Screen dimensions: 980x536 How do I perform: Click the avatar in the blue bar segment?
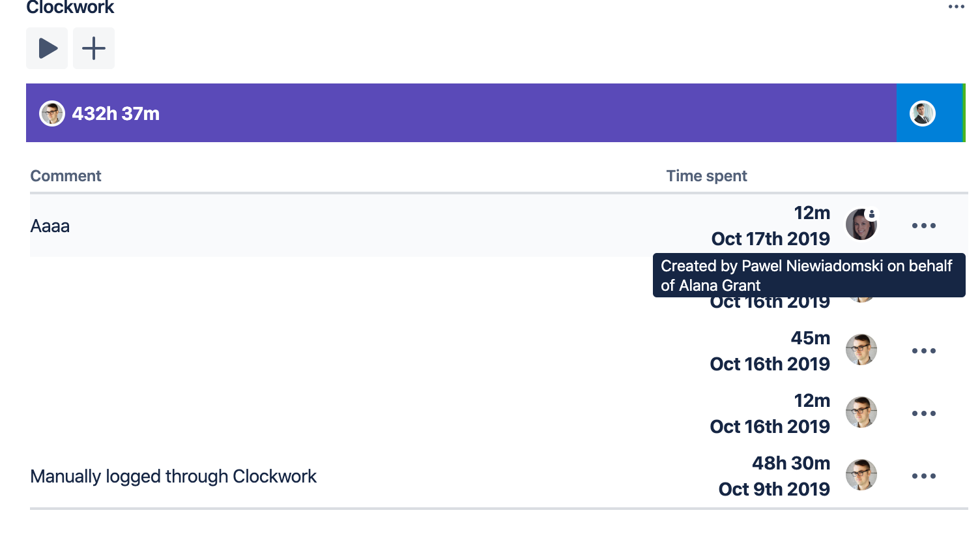pyautogui.click(x=922, y=113)
